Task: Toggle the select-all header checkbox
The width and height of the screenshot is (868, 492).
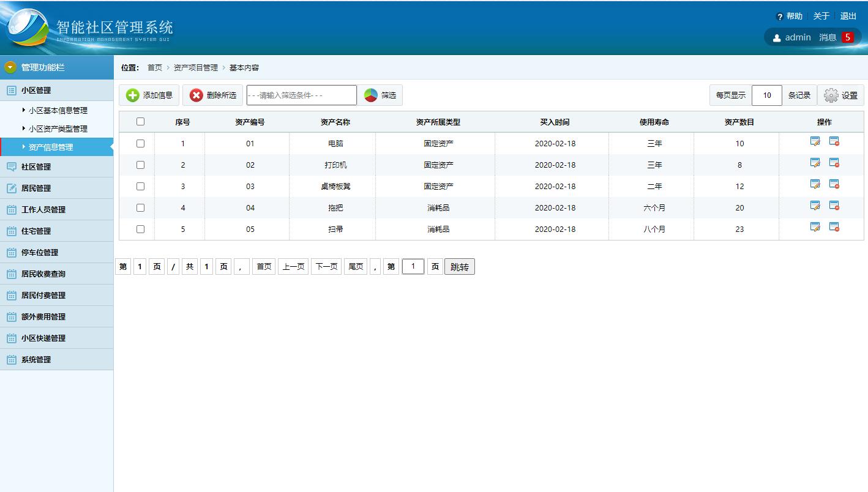Action: (x=140, y=122)
